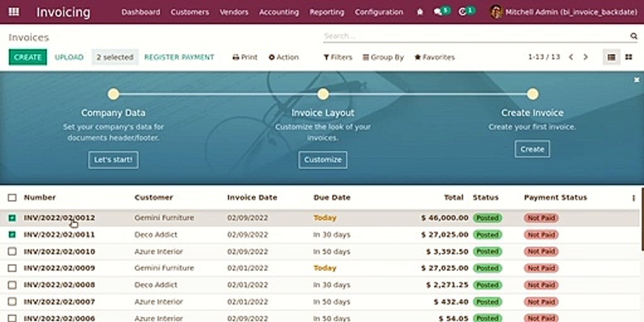Open the activities clock icon
The height and width of the screenshot is (322, 644).
pyautogui.click(x=463, y=12)
